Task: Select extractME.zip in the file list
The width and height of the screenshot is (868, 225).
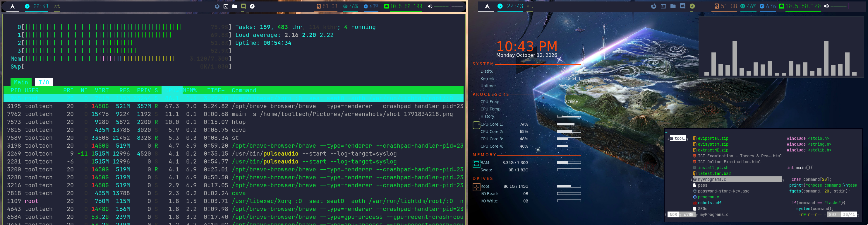Action: click(x=713, y=150)
